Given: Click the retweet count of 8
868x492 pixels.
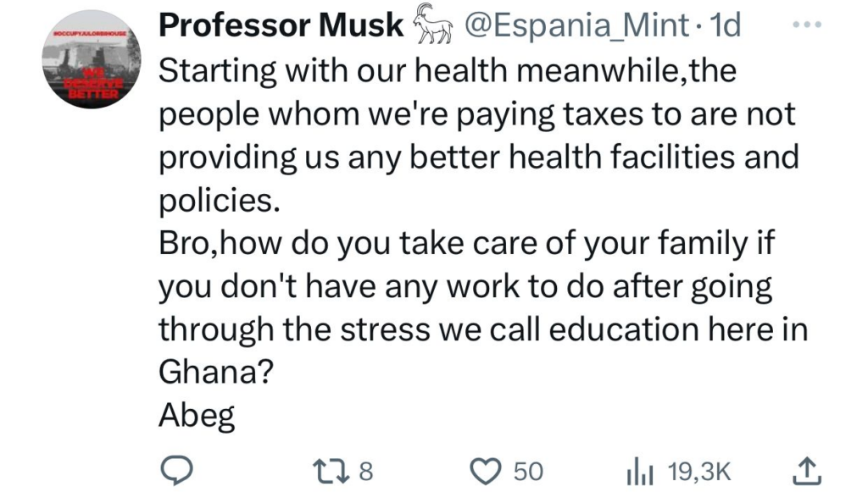Looking at the screenshot, I should click(366, 470).
